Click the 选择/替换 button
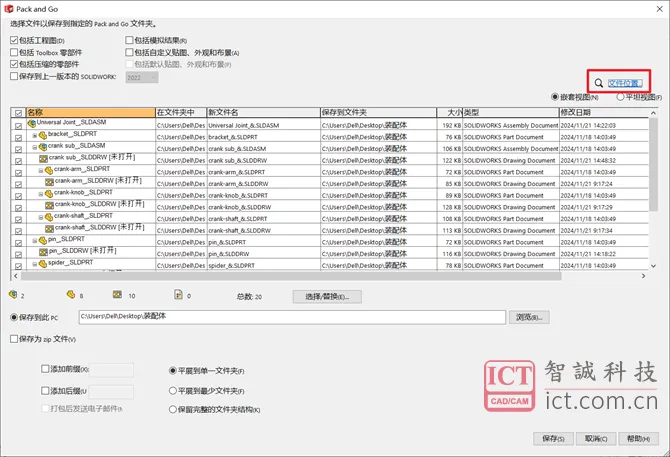670x457 pixels. point(327,296)
